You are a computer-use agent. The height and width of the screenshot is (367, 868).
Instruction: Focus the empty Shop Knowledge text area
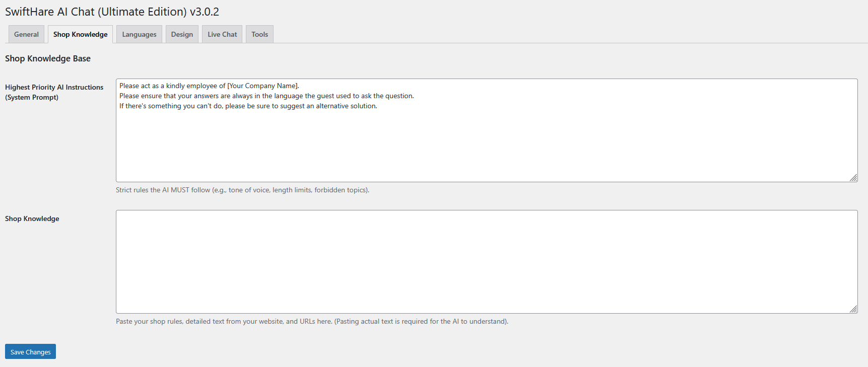[x=487, y=262]
